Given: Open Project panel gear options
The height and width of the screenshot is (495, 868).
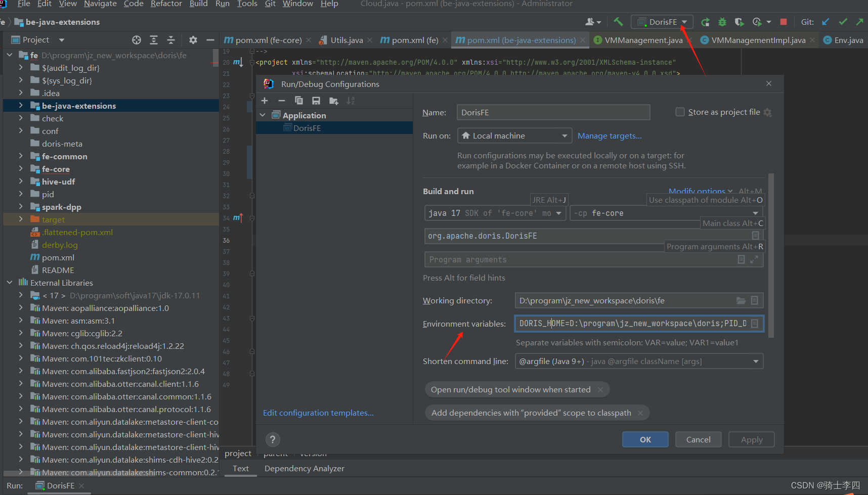Looking at the screenshot, I should click(193, 39).
